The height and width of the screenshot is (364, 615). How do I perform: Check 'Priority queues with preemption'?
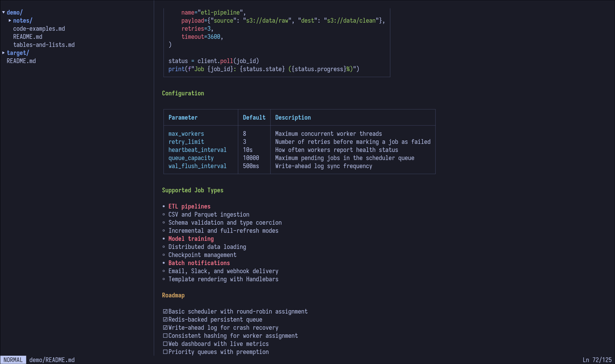click(x=165, y=352)
